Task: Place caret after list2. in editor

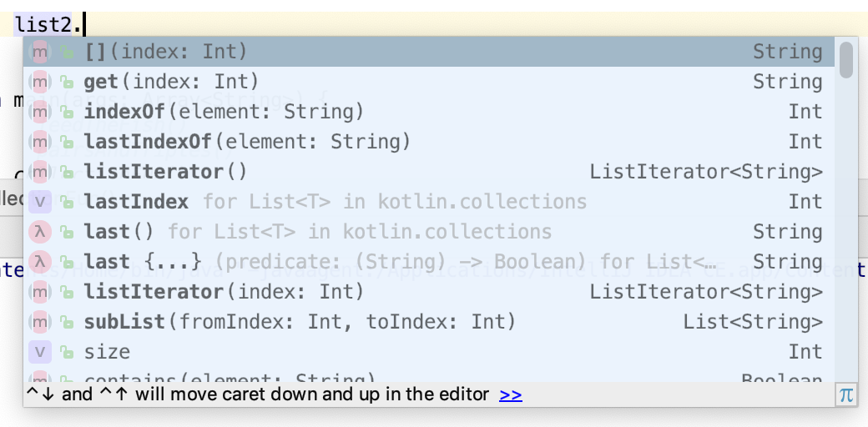Action: point(85,23)
